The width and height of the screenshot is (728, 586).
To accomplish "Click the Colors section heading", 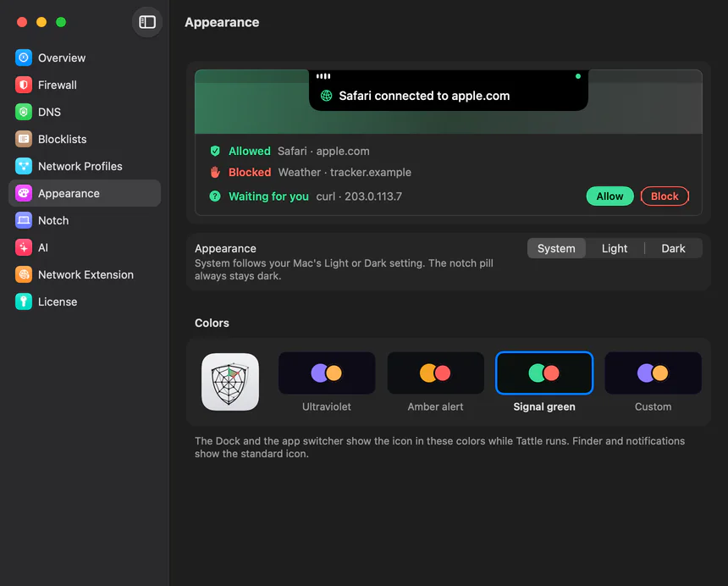I will [x=212, y=323].
